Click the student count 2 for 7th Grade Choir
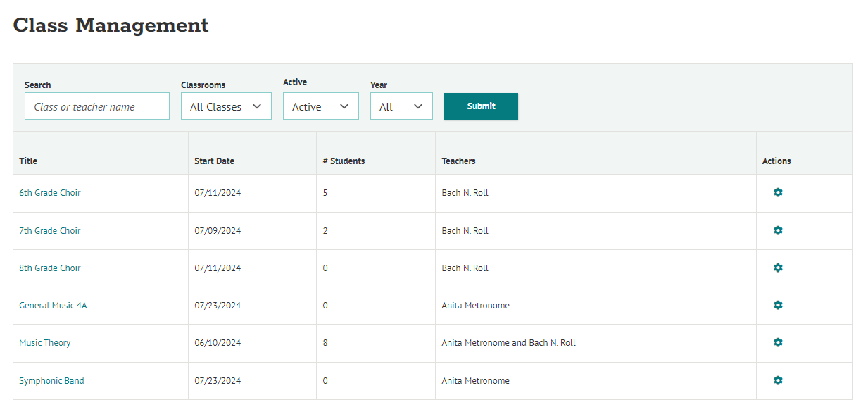Screen dimensions: 868x419 [x=325, y=231]
